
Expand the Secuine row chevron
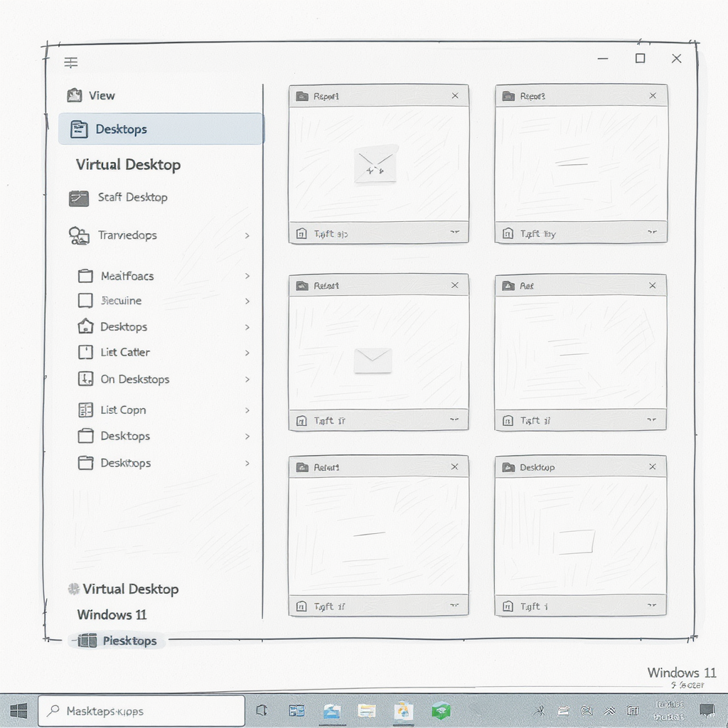[x=247, y=301]
